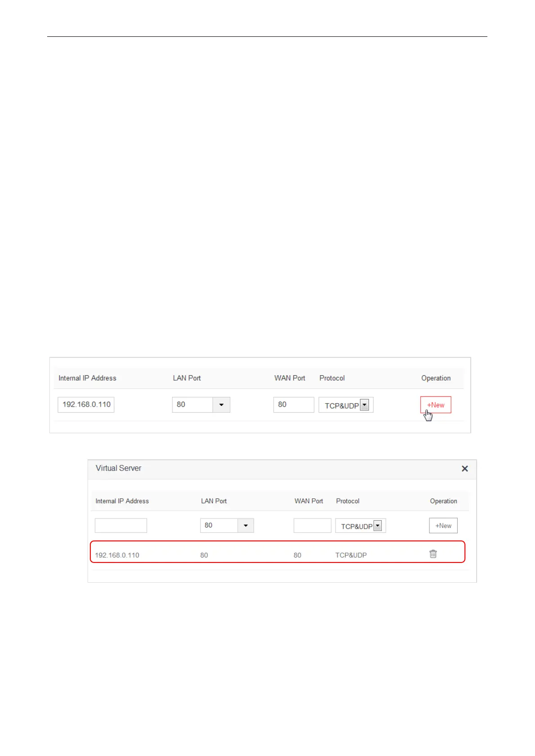535x756 pixels.
Task: Focus empty WAN Port field in dialog
Action: (x=312, y=526)
